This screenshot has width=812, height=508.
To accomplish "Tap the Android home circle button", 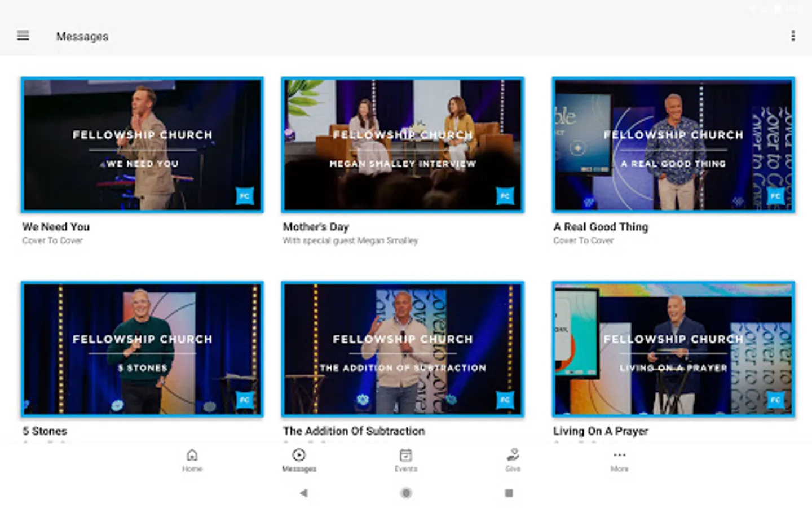I will 406,493.
